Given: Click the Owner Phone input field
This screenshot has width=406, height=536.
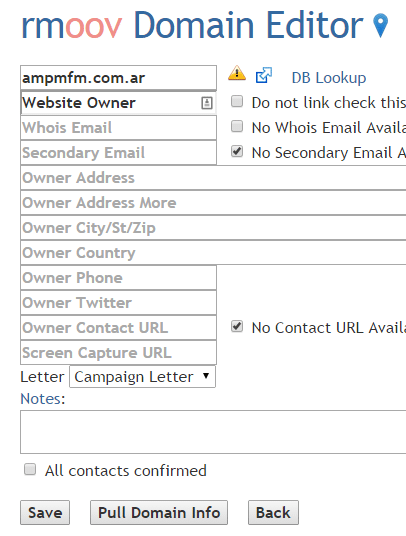Looking at the screenshot, I should pos(119,278).
